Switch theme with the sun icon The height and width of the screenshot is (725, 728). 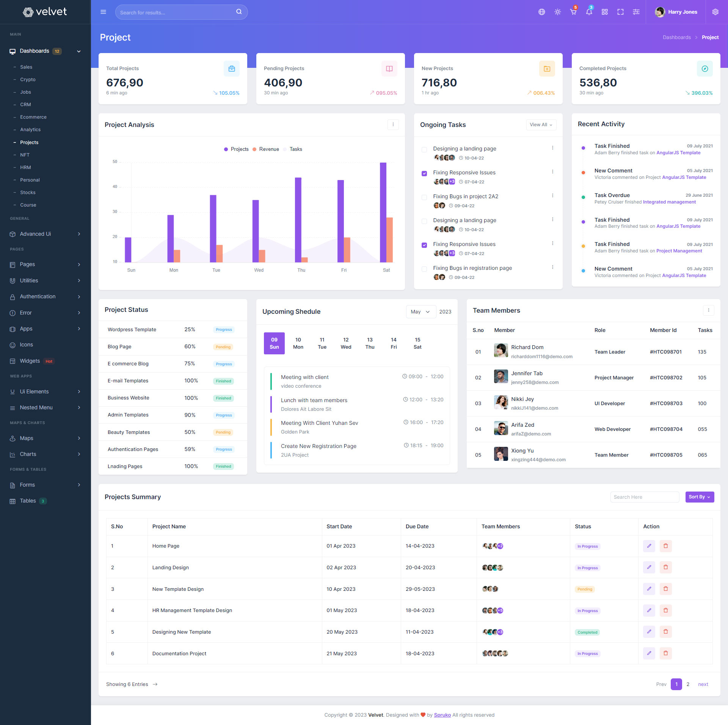pos(557,12)
